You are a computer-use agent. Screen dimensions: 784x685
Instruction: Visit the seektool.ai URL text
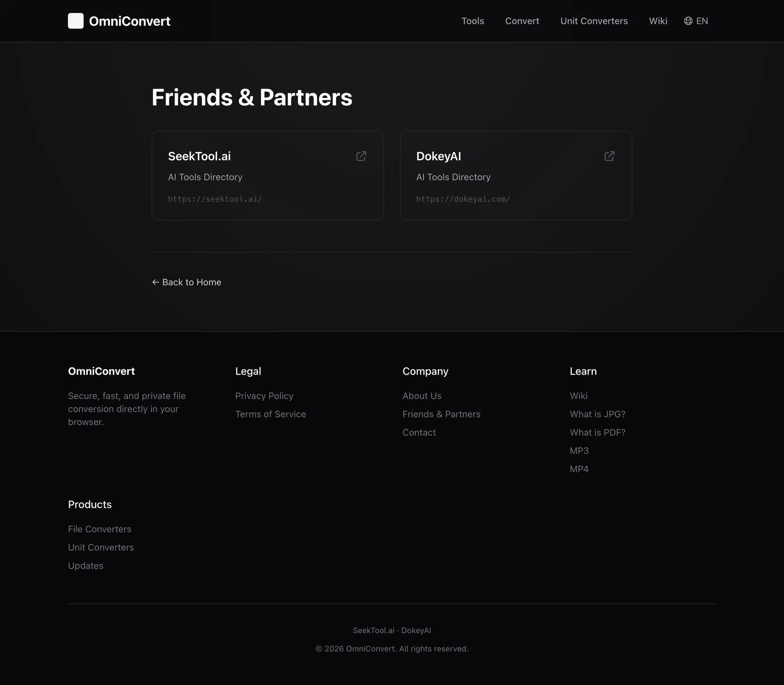point(215,199)
